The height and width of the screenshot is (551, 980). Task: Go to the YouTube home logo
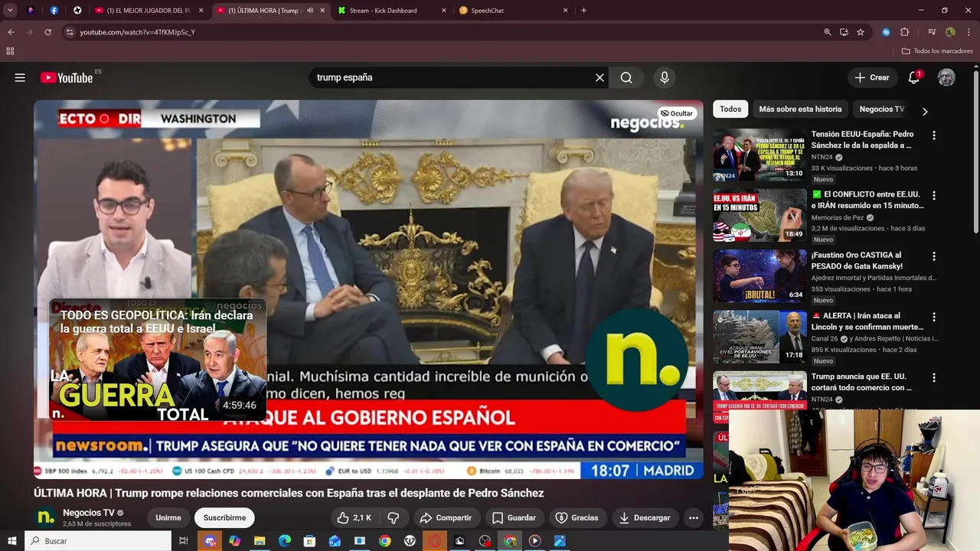pos(67,77)
